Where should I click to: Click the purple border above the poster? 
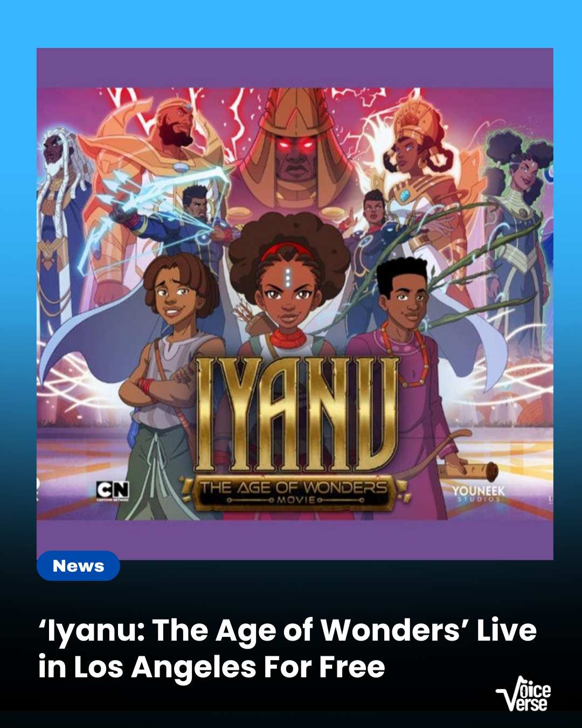[295, 68]
